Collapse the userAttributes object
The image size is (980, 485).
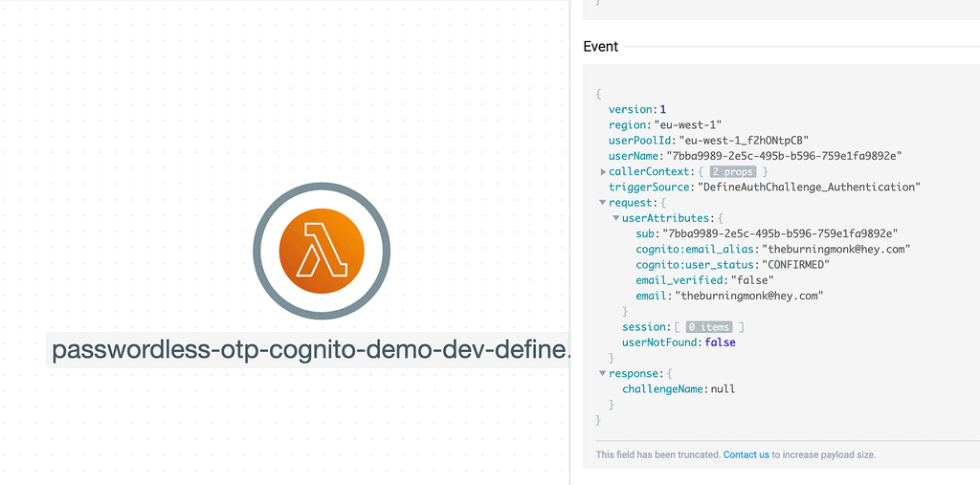616,218
